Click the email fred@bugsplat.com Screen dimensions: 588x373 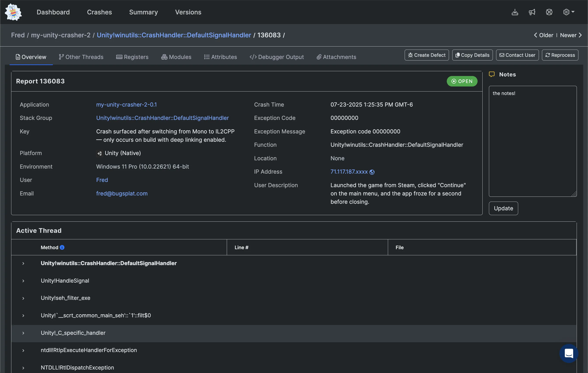point(122,193)
